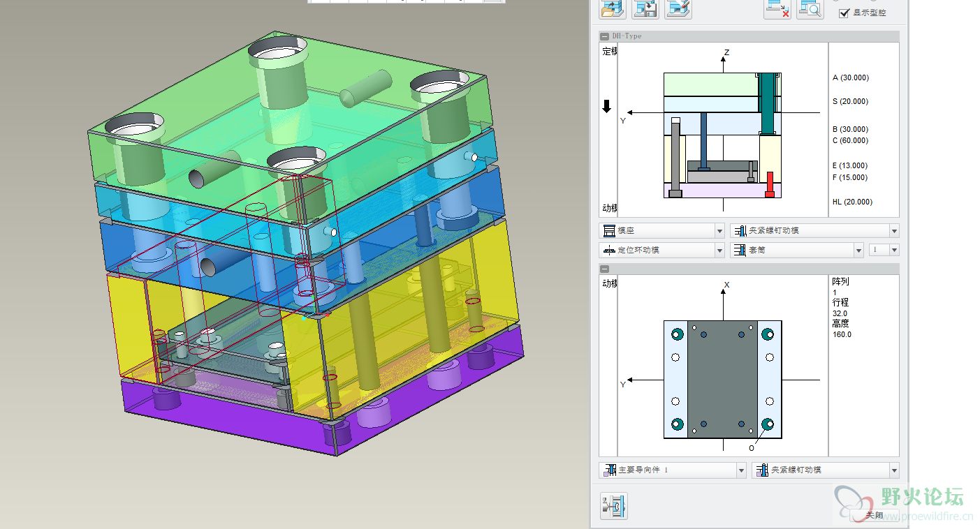Screen dimensions: 980x529
Task: Select plate thickness E (13.000)
Action: click(x=850, y=165)
